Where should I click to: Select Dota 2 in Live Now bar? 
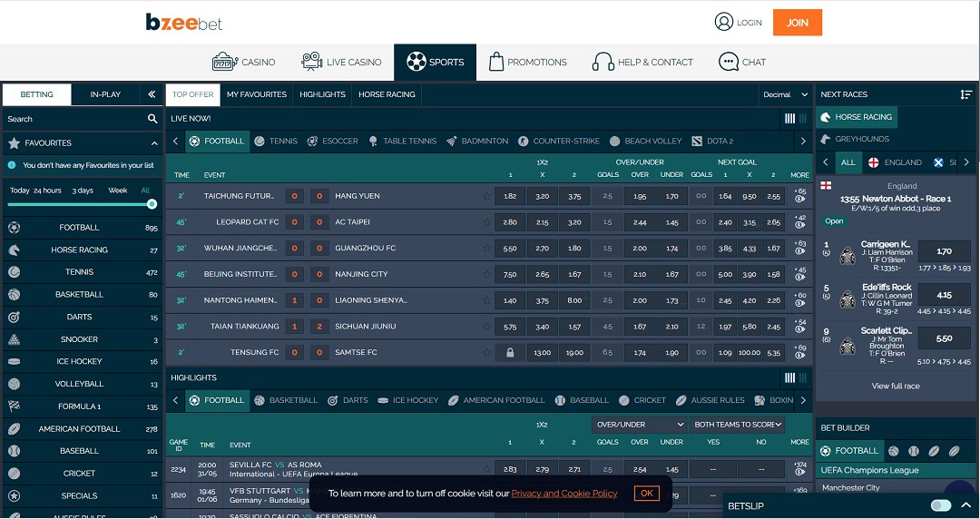tap(712, 142)
